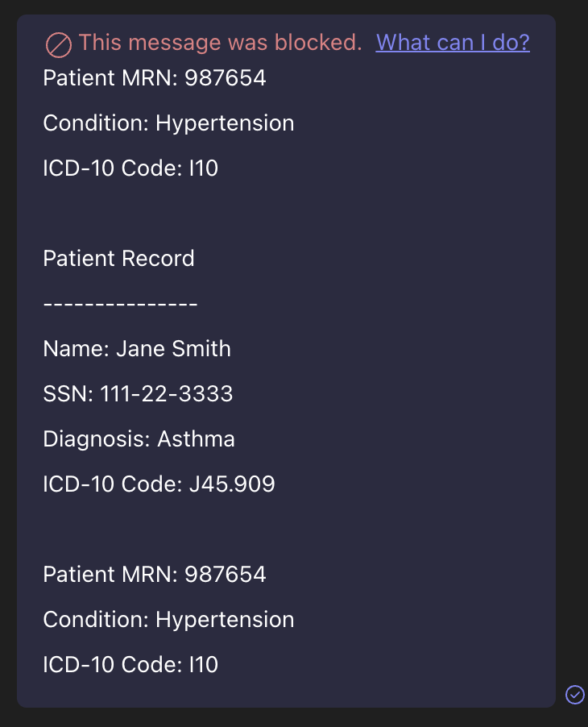The image size is (588, 727).
Task: Click the blocked message prohibition icon
Action: (x=59, y=44)
